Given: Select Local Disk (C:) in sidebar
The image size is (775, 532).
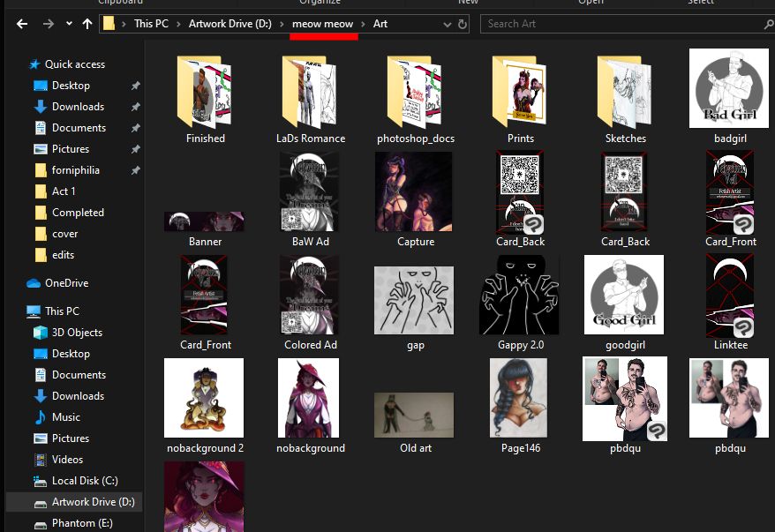Looking at the screenshot, I should click(x=85, y=481).
